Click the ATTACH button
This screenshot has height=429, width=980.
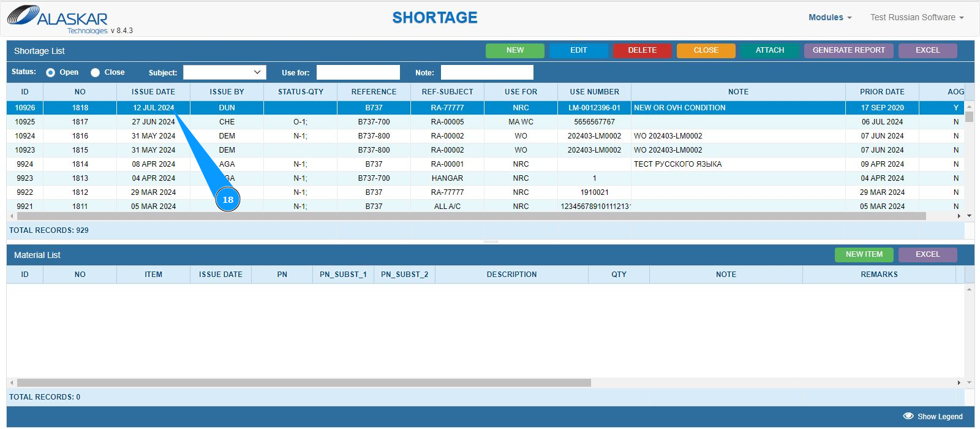click(770, 50)
